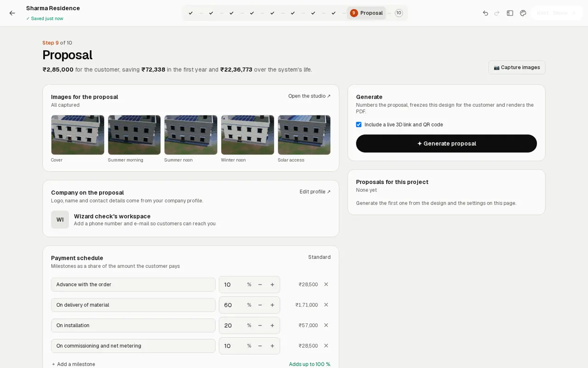
Task: Click the Capture images button
Action: pyautogui.click(x=517, y=67)
